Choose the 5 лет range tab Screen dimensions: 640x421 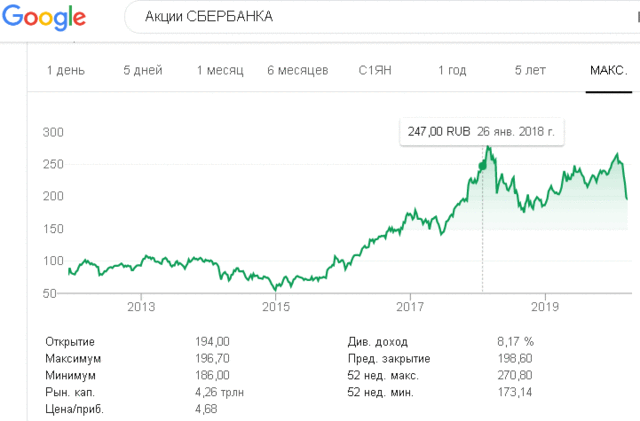[530, 70]
